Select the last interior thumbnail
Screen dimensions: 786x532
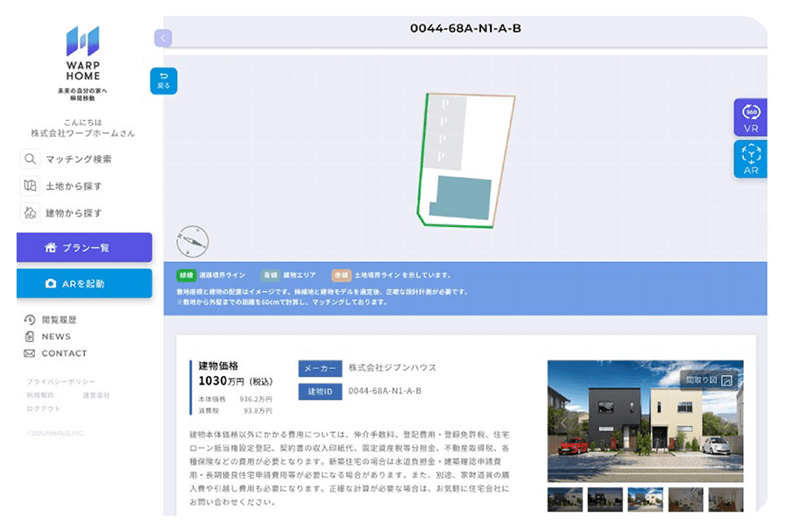(x=726, y=500)
